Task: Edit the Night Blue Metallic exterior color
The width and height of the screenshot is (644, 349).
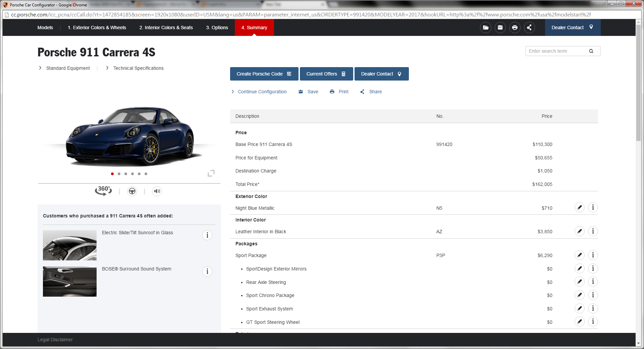Action: coord(580,207)
